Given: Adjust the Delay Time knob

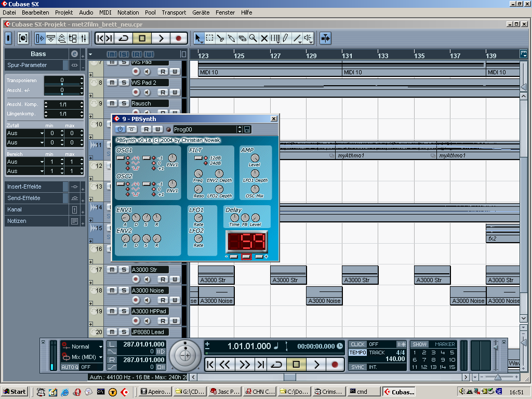Looking at the screenshot, I should [x=234, y=218].
